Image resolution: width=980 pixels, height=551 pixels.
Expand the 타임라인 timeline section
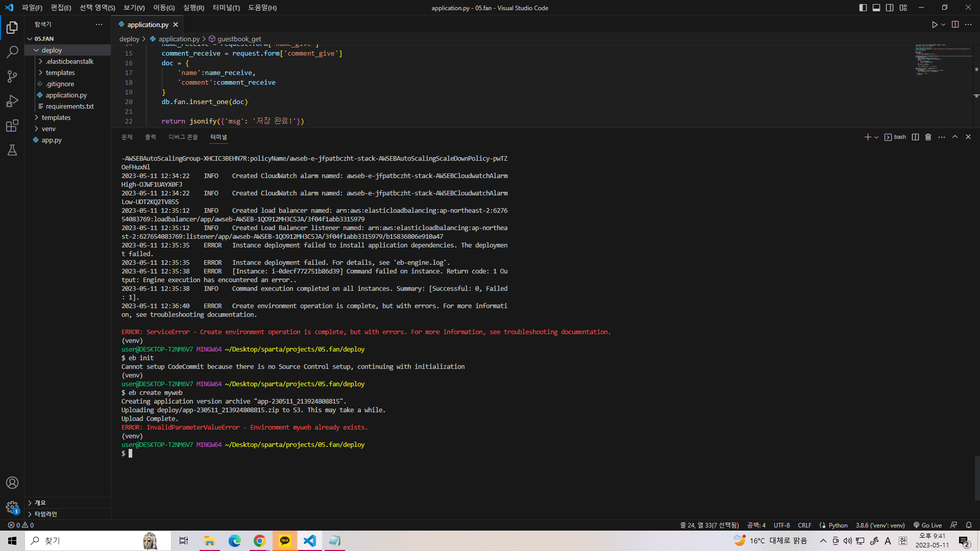click(67, 514)
